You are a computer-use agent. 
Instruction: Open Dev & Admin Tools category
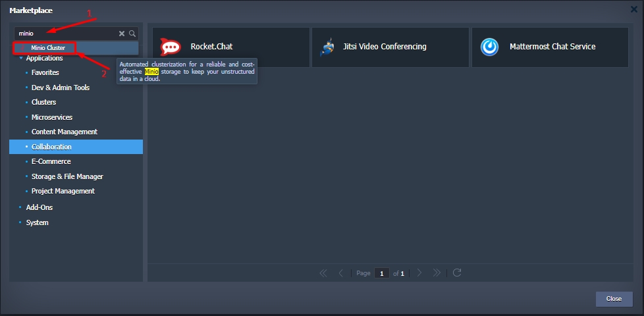[61, 88]
